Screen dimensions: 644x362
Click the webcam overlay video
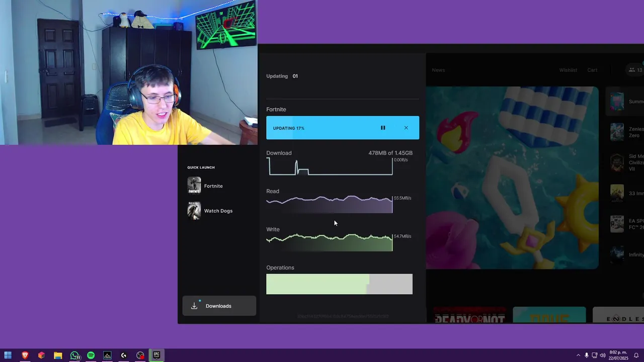tap(129, 72)
